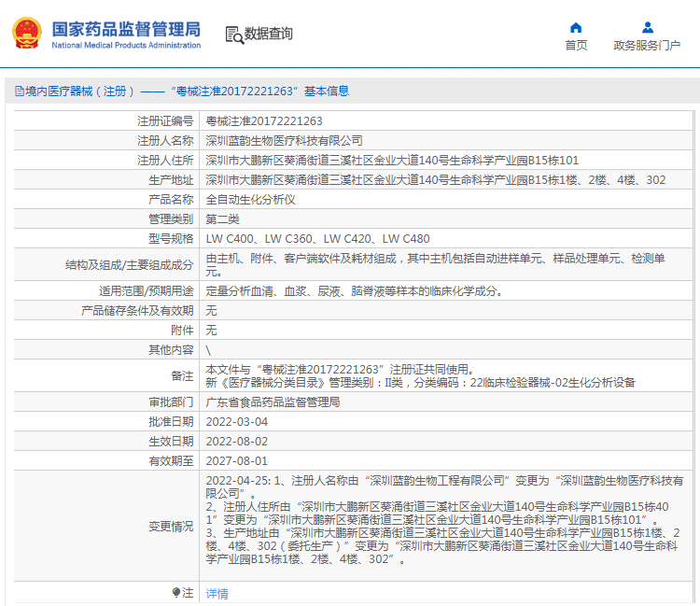This screenshot has width=700, height=606.
Task: Click the 管理类别 label
Action: click(171, 219)
